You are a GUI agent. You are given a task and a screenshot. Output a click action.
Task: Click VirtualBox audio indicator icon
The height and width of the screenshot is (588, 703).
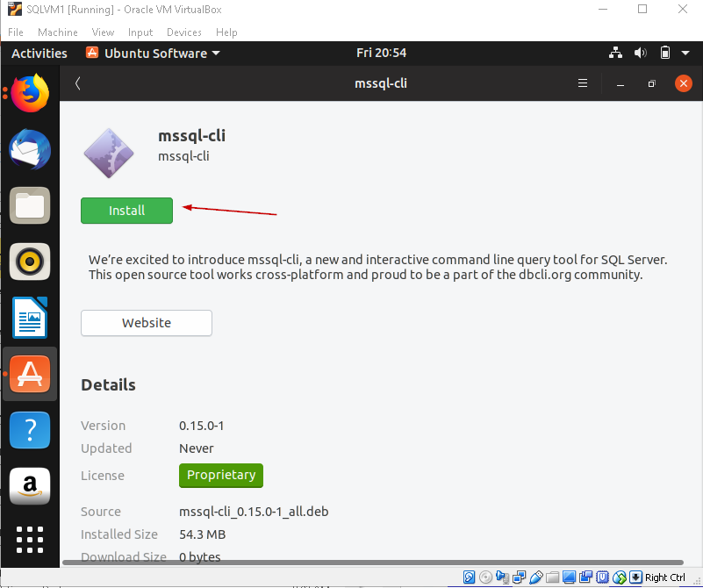click(x=502, y=577)
